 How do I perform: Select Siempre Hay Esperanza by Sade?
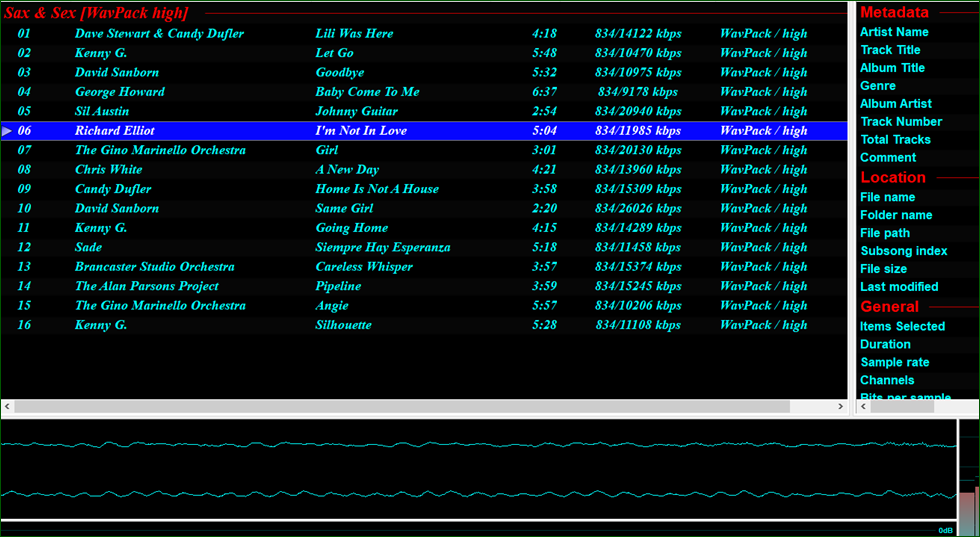[x=424, y=247]
